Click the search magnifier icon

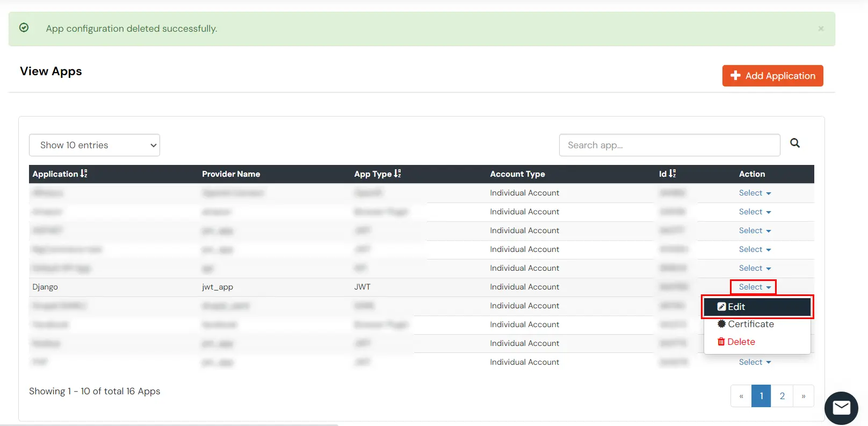pyautogui.click(x=795, y=143)
